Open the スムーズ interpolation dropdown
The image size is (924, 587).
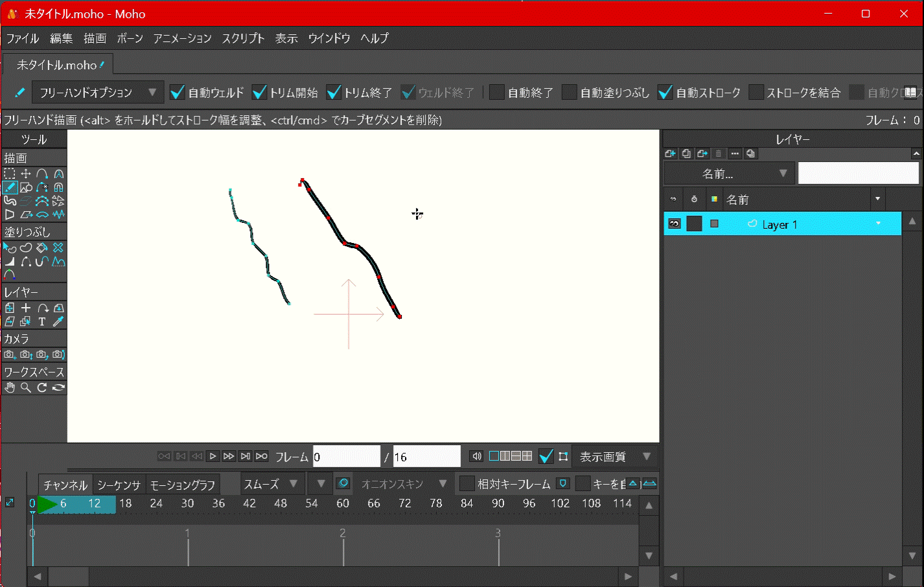(x=271, y=484)
